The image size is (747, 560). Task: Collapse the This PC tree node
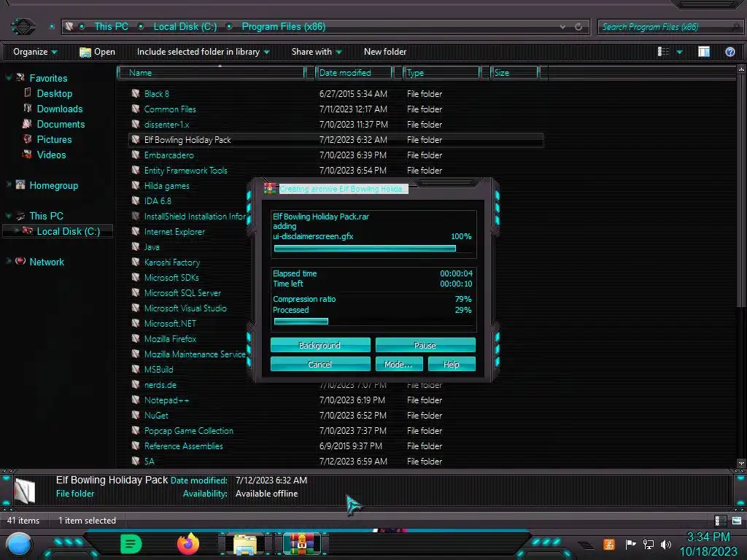(8, 215)
